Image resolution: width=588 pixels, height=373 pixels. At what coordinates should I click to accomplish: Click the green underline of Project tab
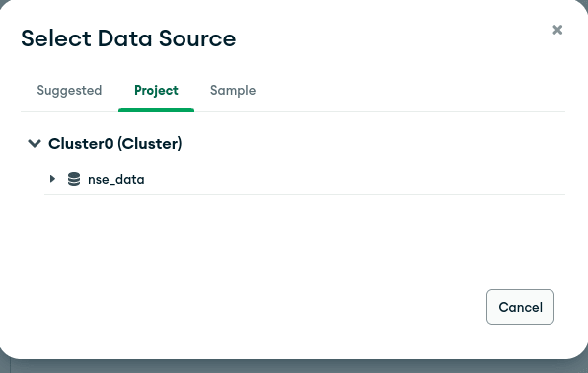[x=157, y=110]
